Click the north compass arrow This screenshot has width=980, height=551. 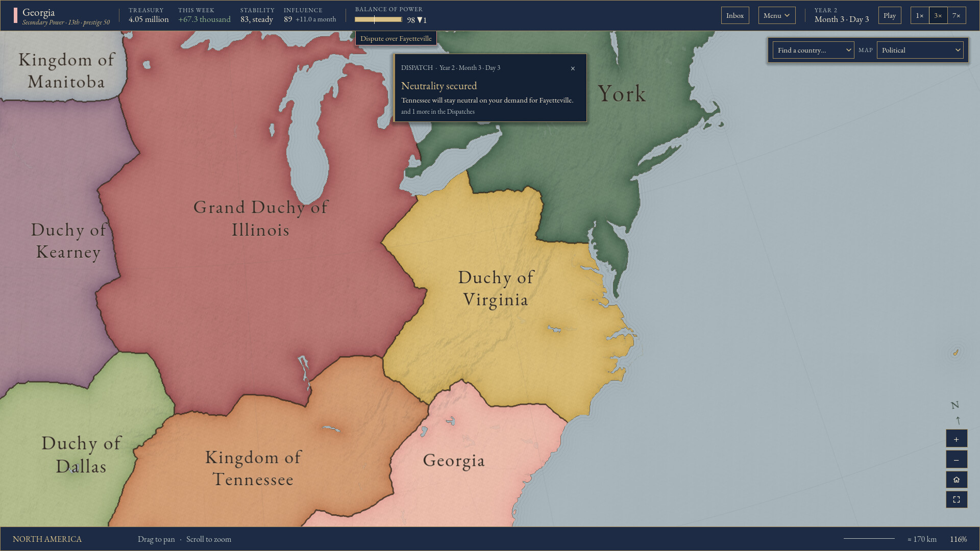[958, 420]
